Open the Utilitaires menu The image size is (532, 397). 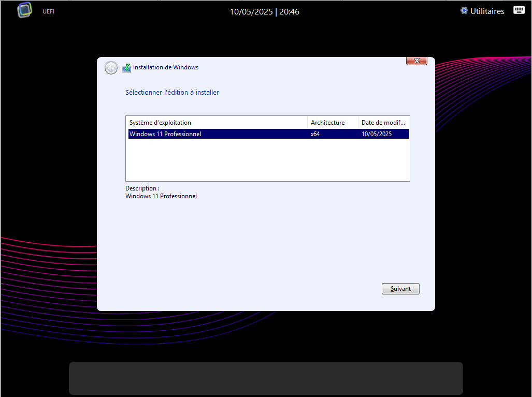coord(482,11)
